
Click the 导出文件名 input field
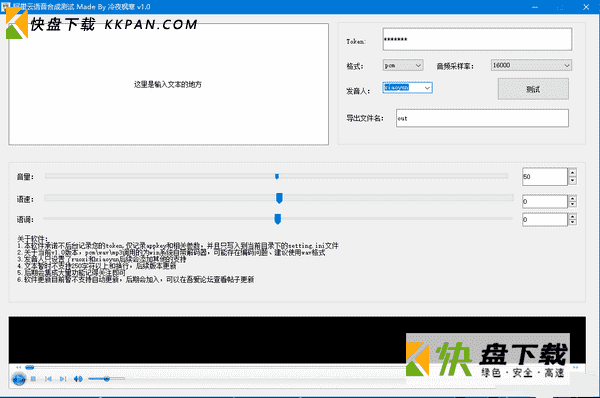coord(482,118)
